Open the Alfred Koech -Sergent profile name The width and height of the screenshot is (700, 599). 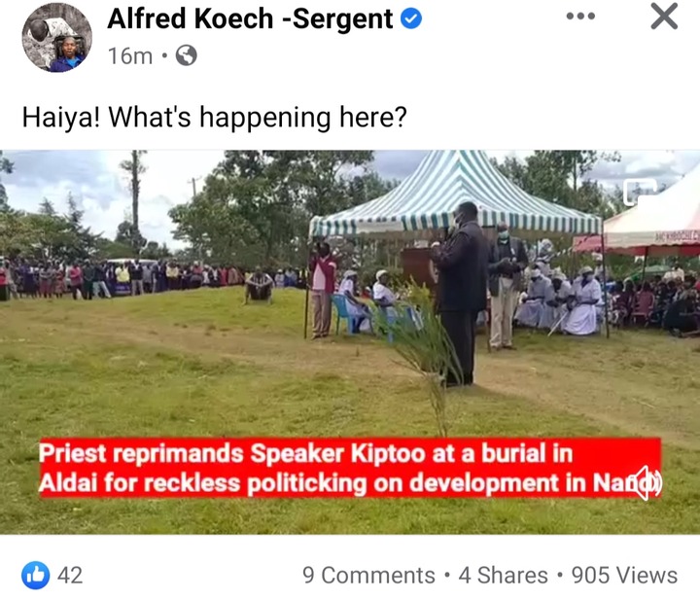point(250,18)
